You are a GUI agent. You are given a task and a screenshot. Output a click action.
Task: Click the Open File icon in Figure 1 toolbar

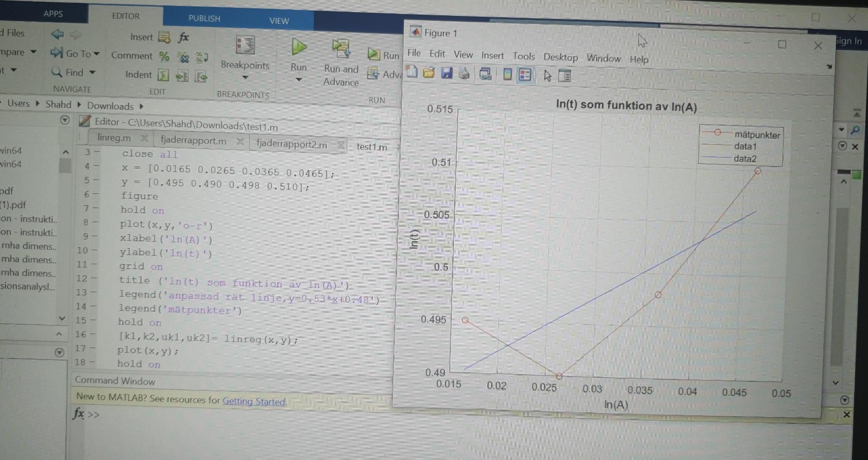click(x=429, y=72)
